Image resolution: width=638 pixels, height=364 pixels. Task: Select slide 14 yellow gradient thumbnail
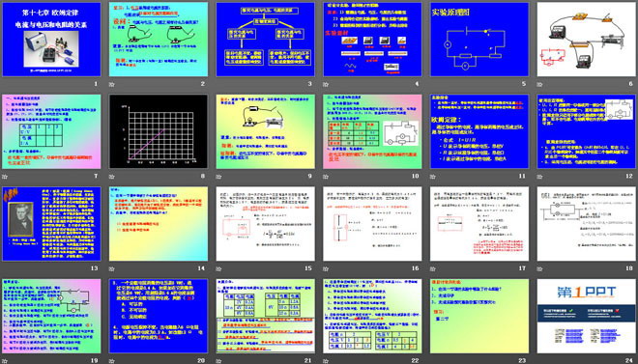pyautogui.click(x=159, y=224)
